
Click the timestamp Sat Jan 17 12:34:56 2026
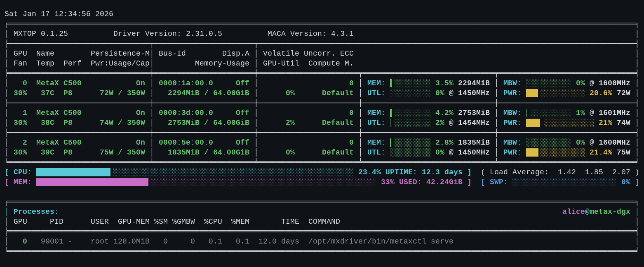(59, 14)
